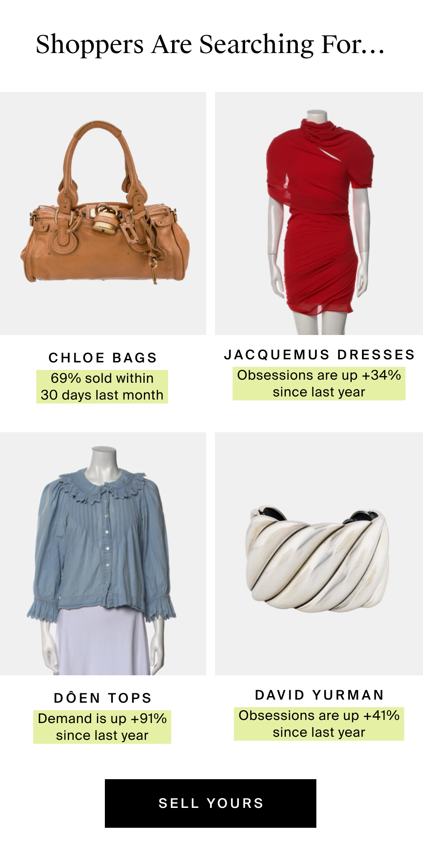Select the DAVID YURMAN heading

pyautogui.click(x=319, y=694)
